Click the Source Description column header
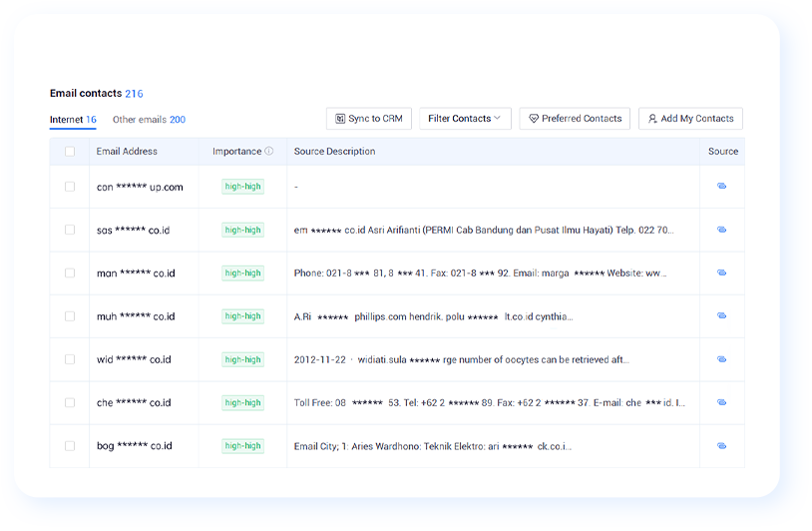Viewport: 812px width, 531px height. click(334, 152)
